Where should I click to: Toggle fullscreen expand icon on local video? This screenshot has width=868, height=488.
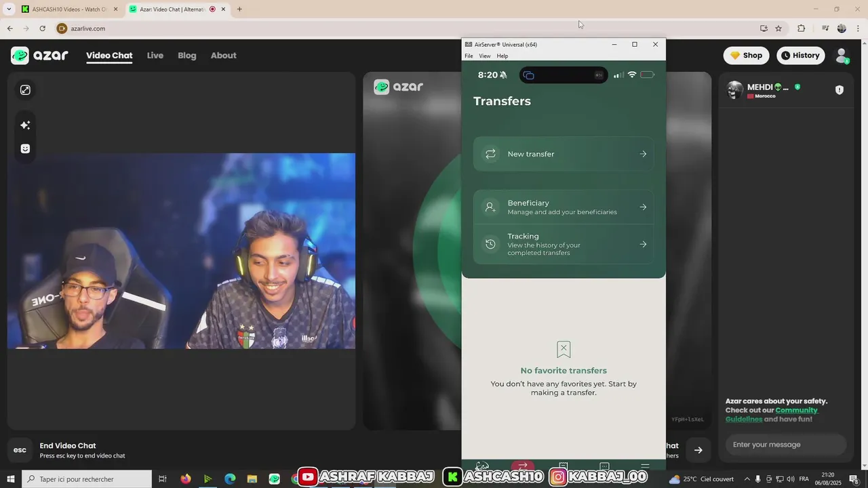(x=25, y=90)
